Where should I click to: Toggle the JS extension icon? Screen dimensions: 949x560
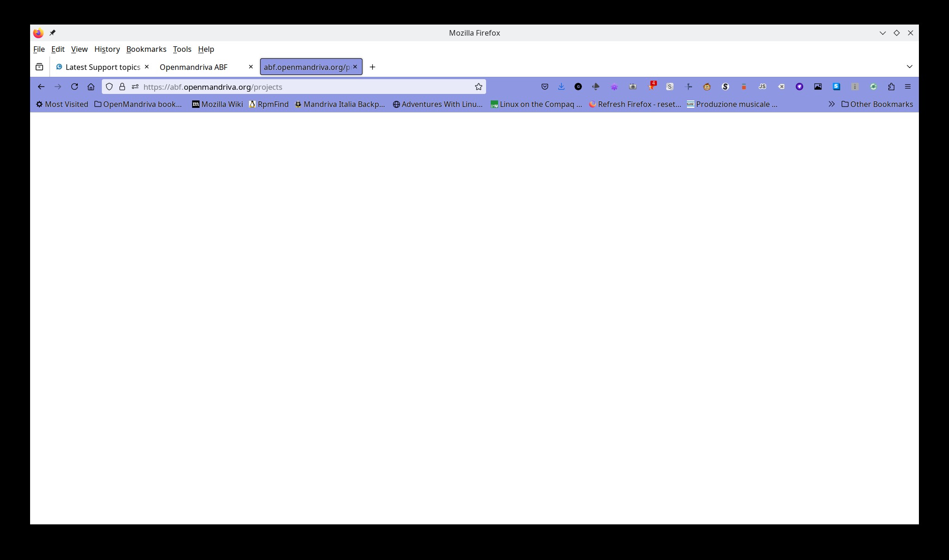pos(762,87)
